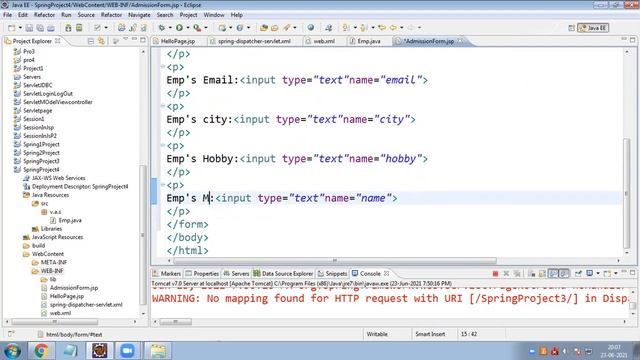Open Zoom from the Windows taskbar

[x=127, y=351]
